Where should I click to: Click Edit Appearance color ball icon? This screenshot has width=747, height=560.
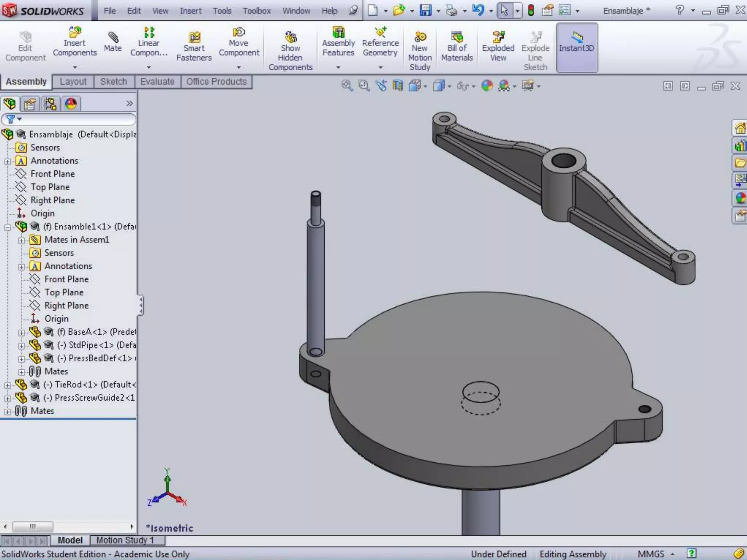pyautogui.click(x=487, y=86)
